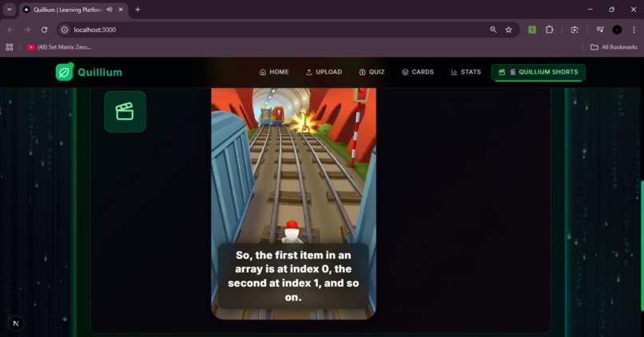Go to the HOME nav item
Image resolution: width=644 pixels, height=337 pixels.
(274, 72)
